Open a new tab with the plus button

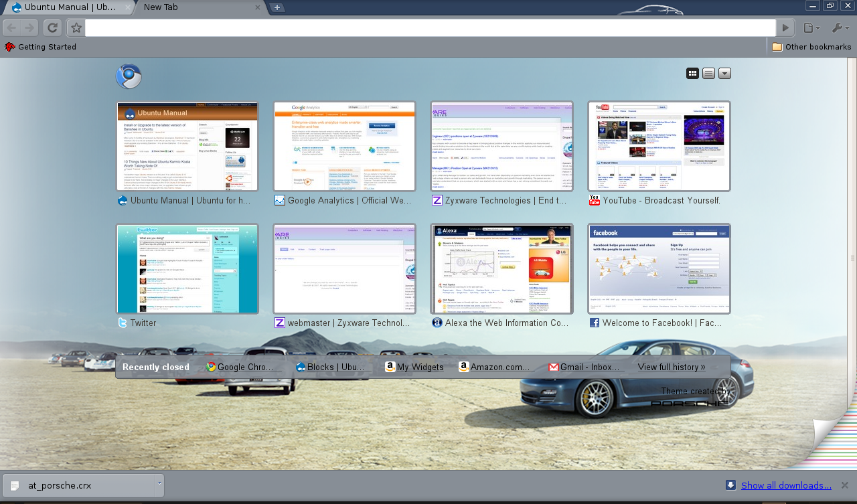[x=277, y=7]
